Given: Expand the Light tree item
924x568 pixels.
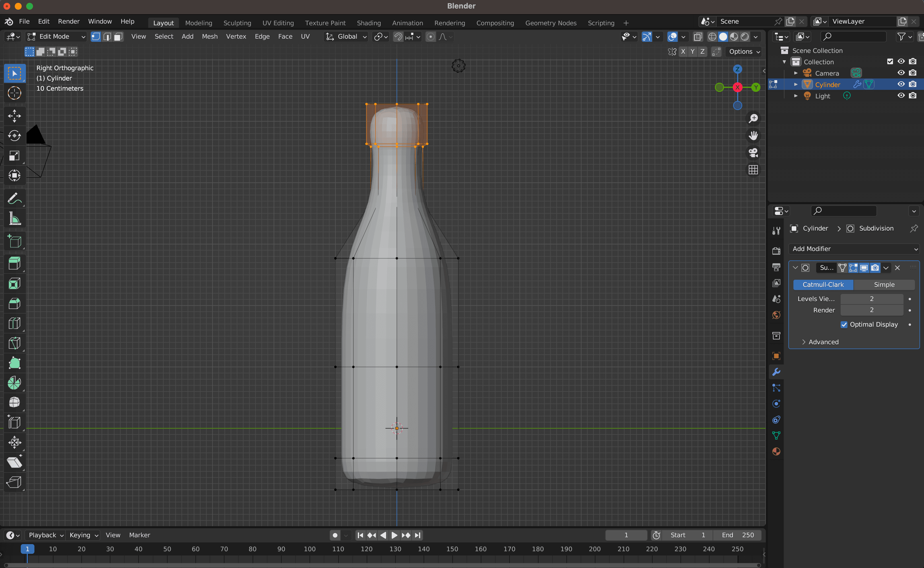Looking at the screenshot, I should pos(796,96).
